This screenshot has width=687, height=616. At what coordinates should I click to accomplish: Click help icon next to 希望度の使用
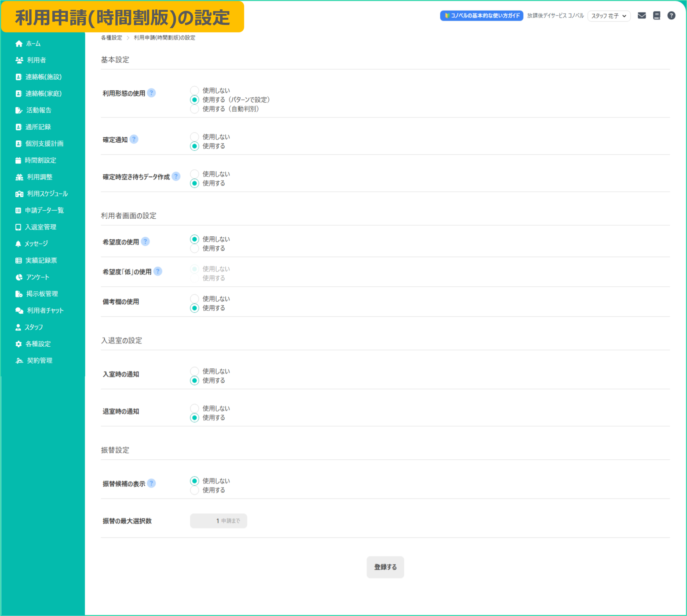point(145,241)
